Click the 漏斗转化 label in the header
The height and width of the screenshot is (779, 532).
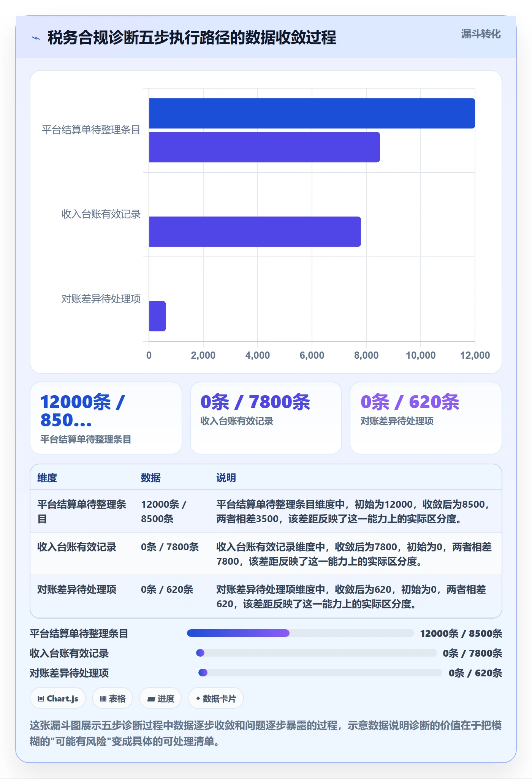pyautogui.click(x=481, y=34)
